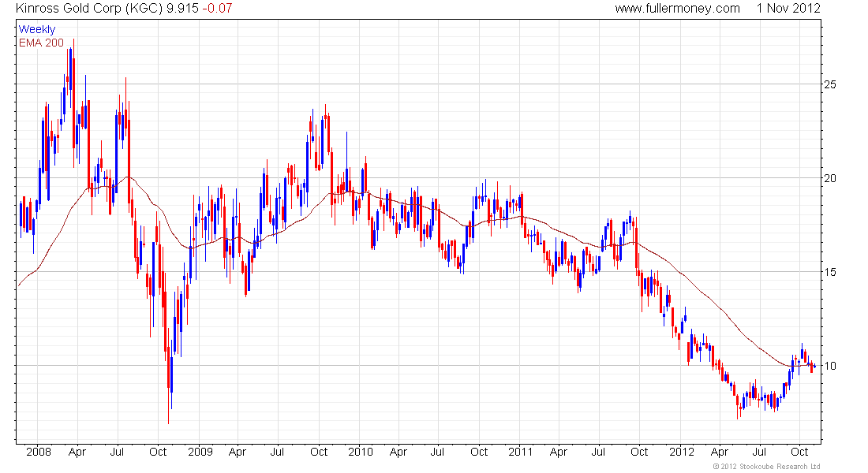Select the EMA 200 legend label
Screen dimensions: 868x473
41,43
